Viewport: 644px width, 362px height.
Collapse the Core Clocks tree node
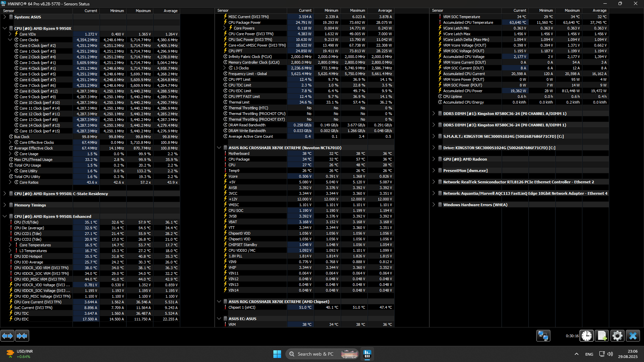(10, 40)
